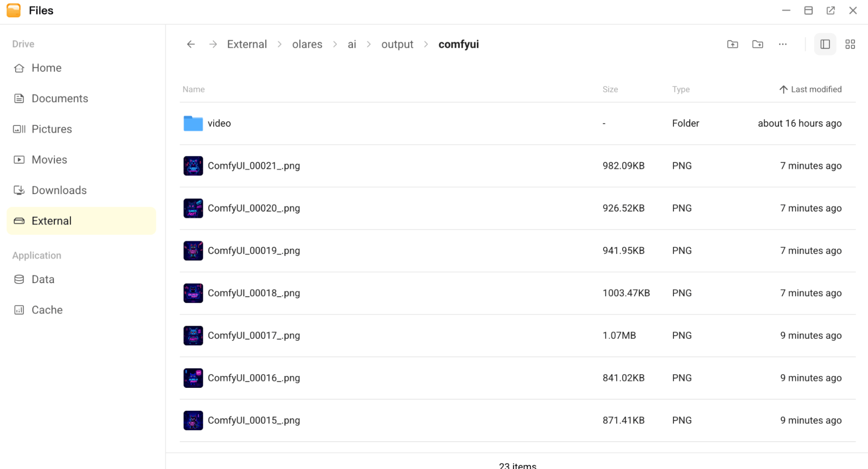
Task: Click the ComfyUI_00017_.png thumbnail
Action: [193, 335]
